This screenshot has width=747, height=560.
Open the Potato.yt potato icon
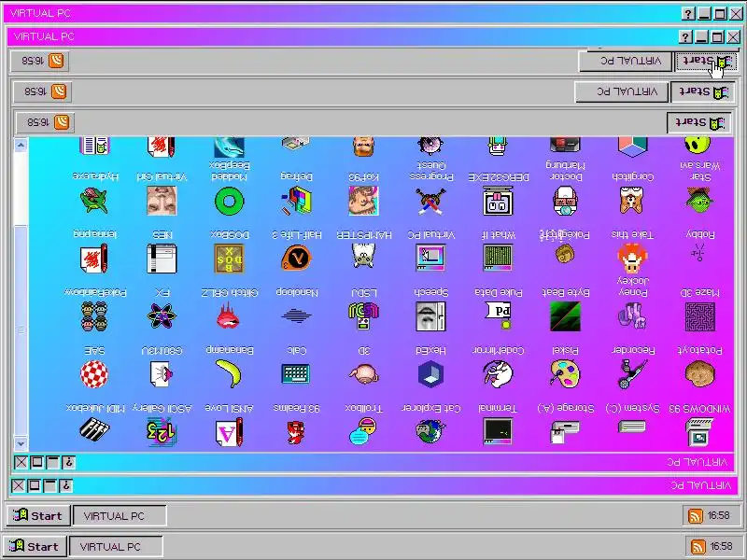(699, 374)
